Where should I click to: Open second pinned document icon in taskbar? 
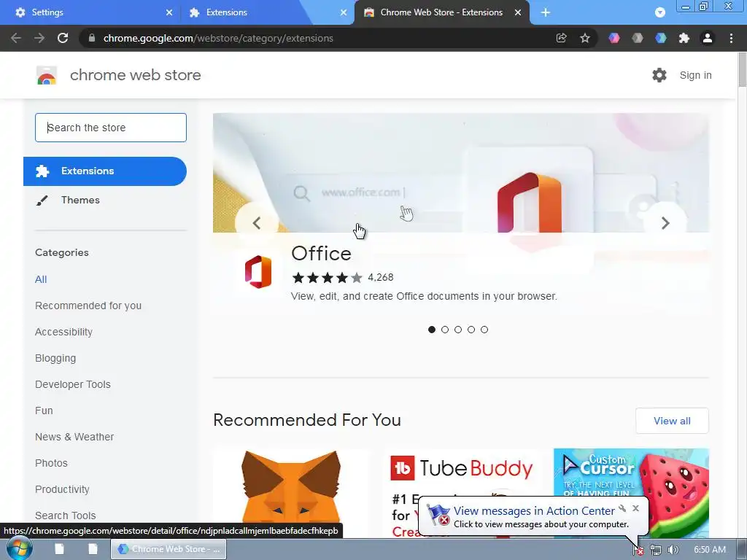tap(93, 549)
